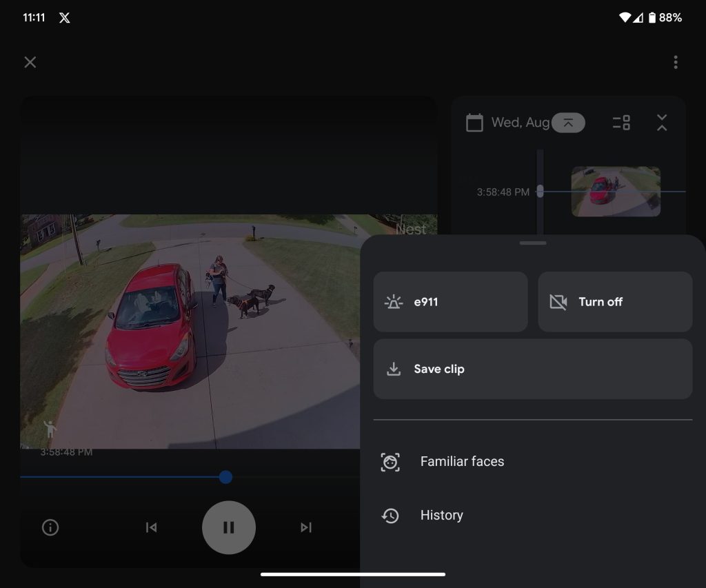Call e911 emergency button
This screenshot has width=706, height=588.
click(x=450, y=302)
